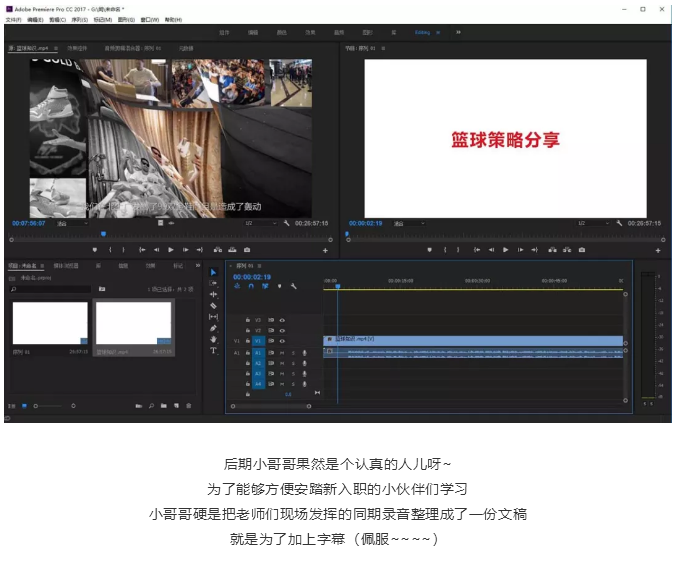The height and width of the screenshot is (585, 674).
Task: Select the Hand tool
Action: click(213, 339)
